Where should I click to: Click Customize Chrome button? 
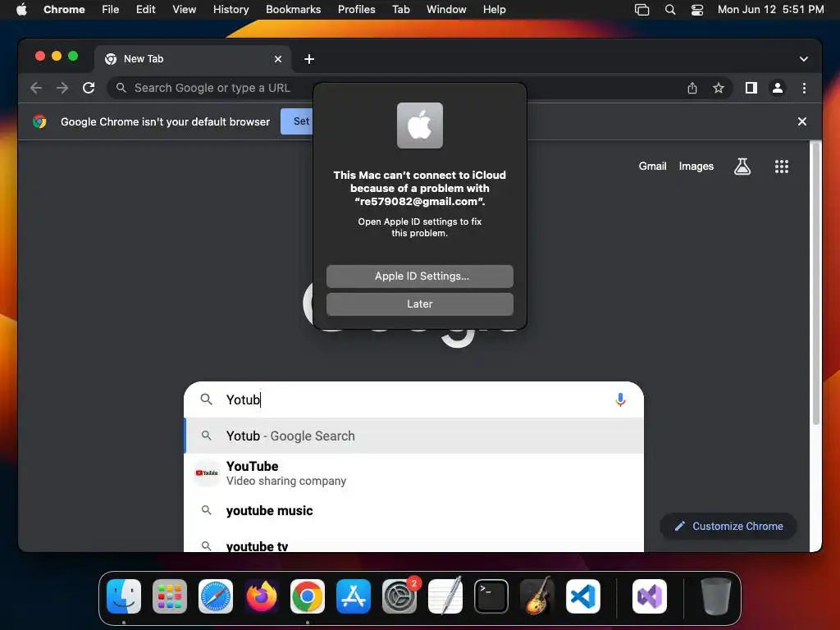pos(728,526)
